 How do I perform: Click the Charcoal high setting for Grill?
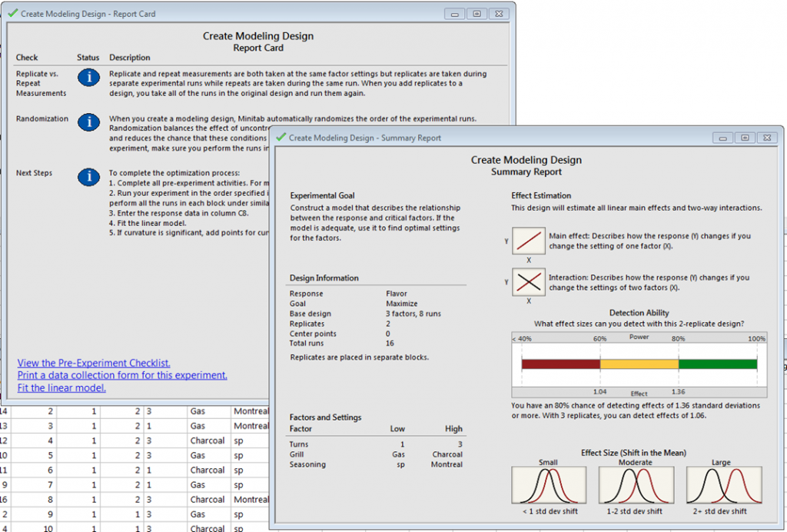(447, 454)
